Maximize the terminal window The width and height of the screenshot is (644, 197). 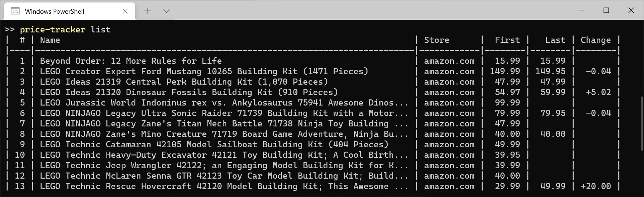click(x=606, y=10)
